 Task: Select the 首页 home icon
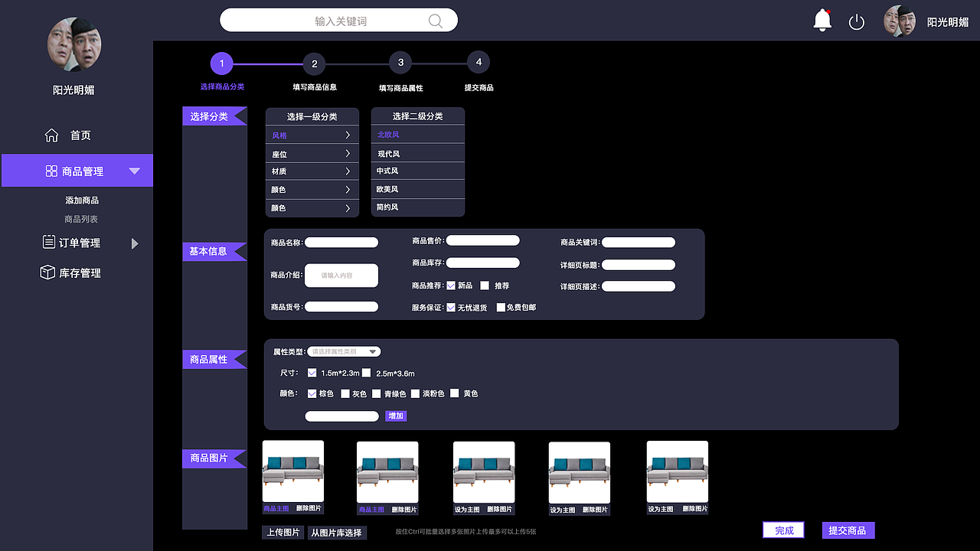pyautogui.click(x=51, y=134)
